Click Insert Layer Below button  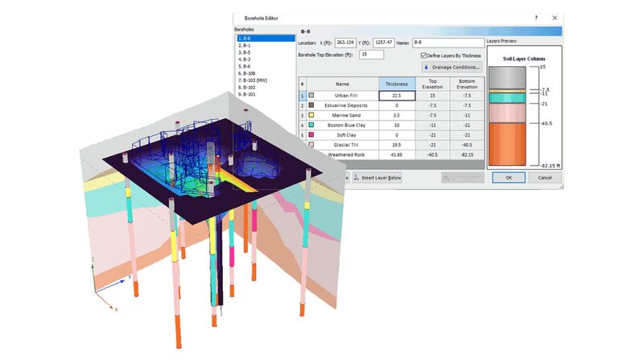tap(377, 178)
